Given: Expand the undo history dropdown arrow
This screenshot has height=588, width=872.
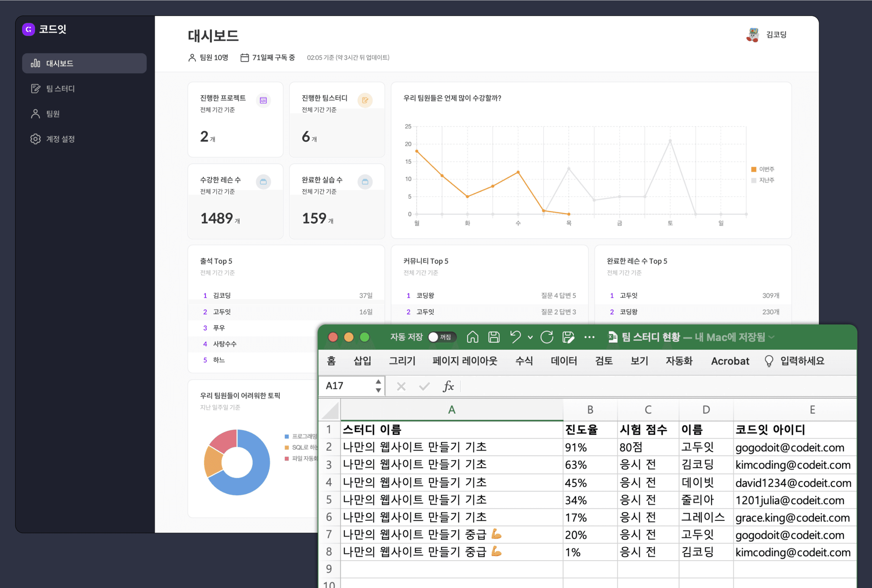Looking at the screenshot, I should click(530, 338).
